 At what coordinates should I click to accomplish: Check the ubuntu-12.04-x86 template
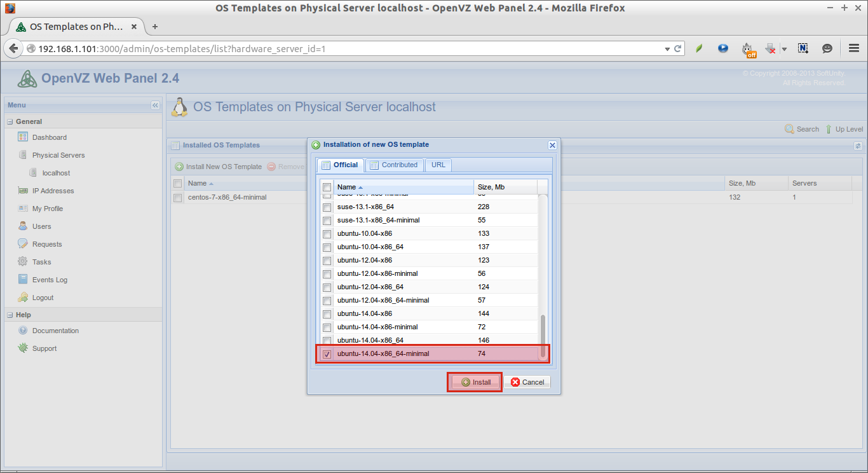click(x=327, y=261)
